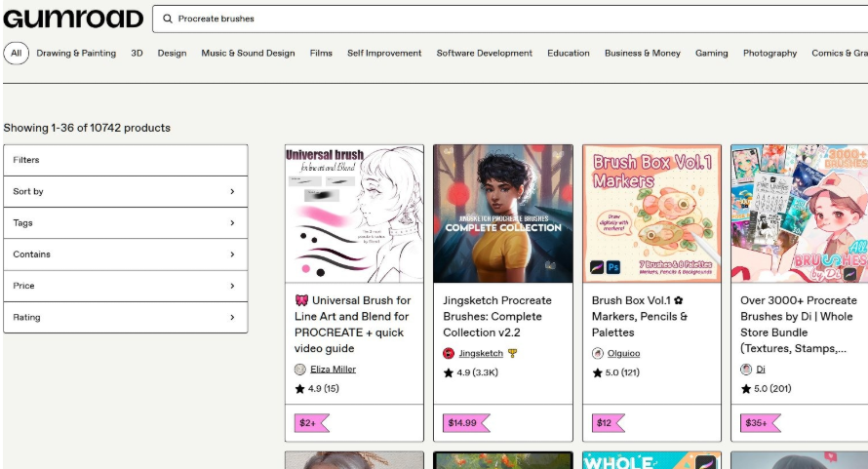Open the Comics & Graphic Novels category
Viewport: 868px width, 469px height.
(x=839, y=54)
